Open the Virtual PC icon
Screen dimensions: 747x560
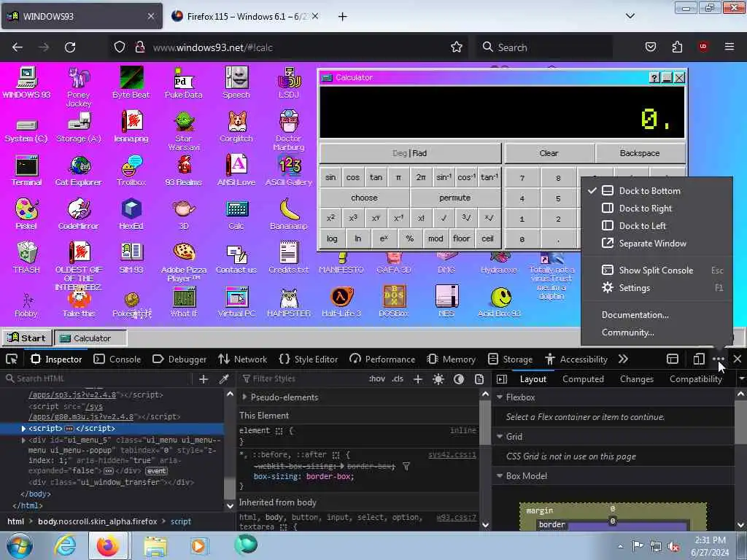tap(236, 301)
